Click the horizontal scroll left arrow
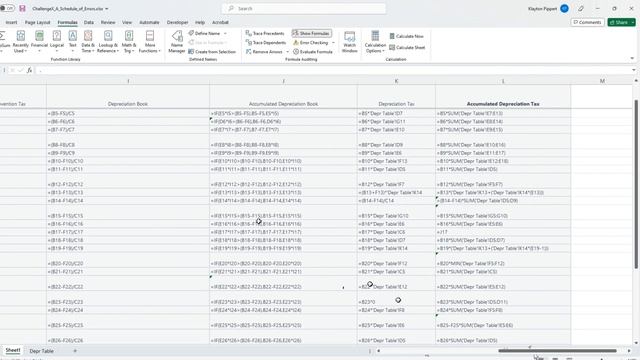This screenshot has height=360, width=640. coord(378,351)
